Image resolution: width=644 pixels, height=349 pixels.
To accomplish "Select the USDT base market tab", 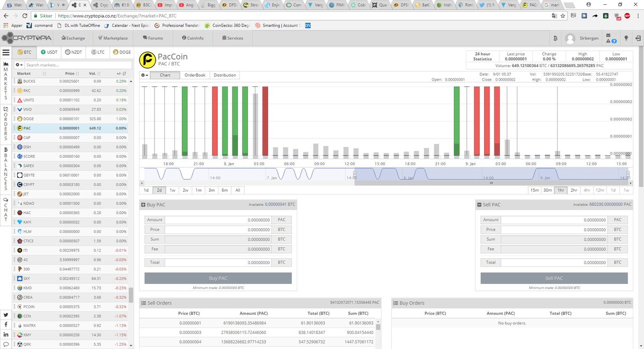I will [49, 52].
